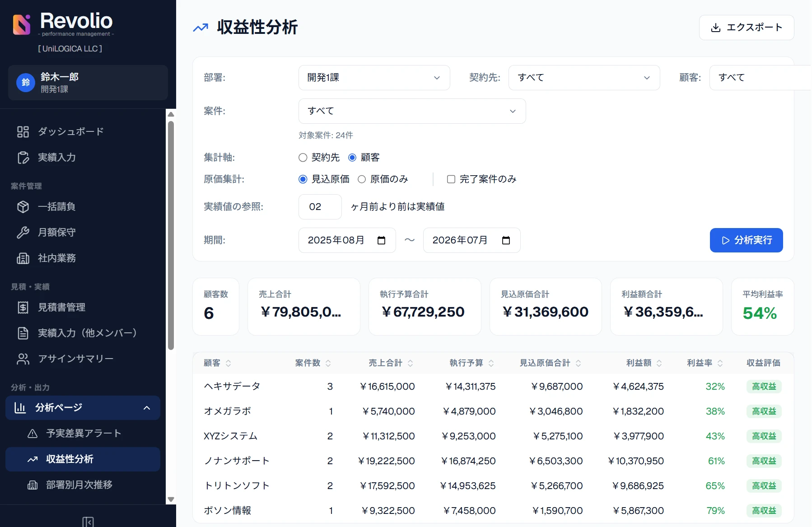
Task: Click the sidebar scroll up arrow
Action: point(171,114)
